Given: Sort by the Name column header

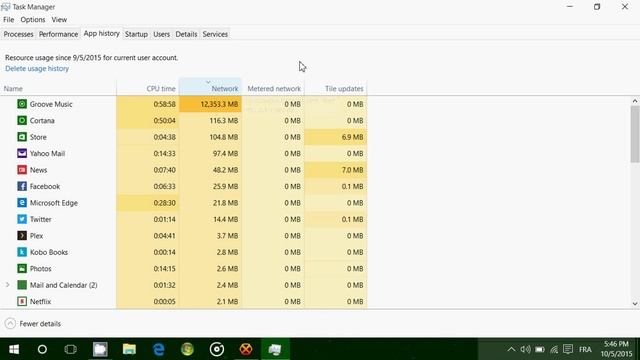Looking at the screenshot, I should coord(58,88).
